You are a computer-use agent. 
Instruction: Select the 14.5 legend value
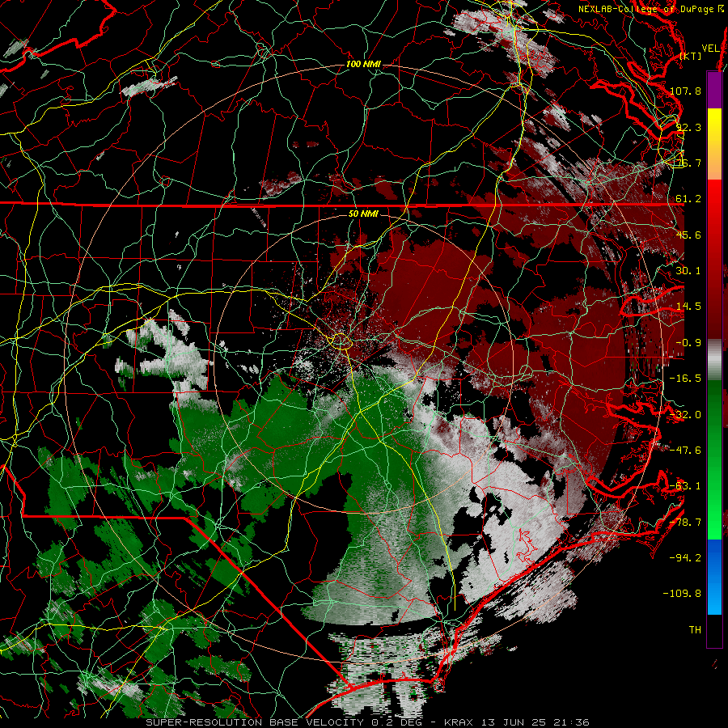tap(688, 307)
